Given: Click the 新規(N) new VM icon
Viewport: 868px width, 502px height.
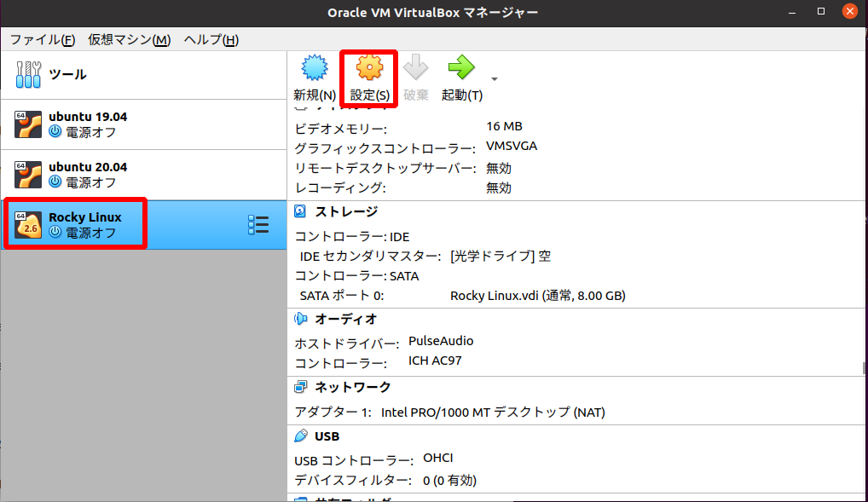Looking at the screenshot, I should pos(315,68).
